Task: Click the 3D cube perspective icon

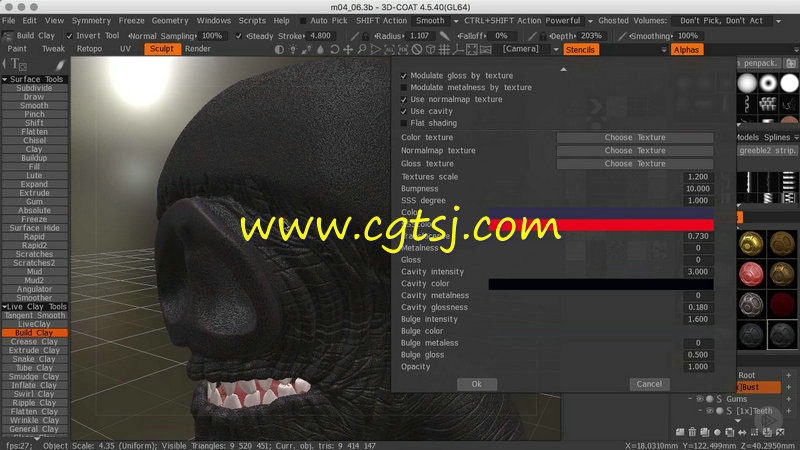Action: point(431,49)
